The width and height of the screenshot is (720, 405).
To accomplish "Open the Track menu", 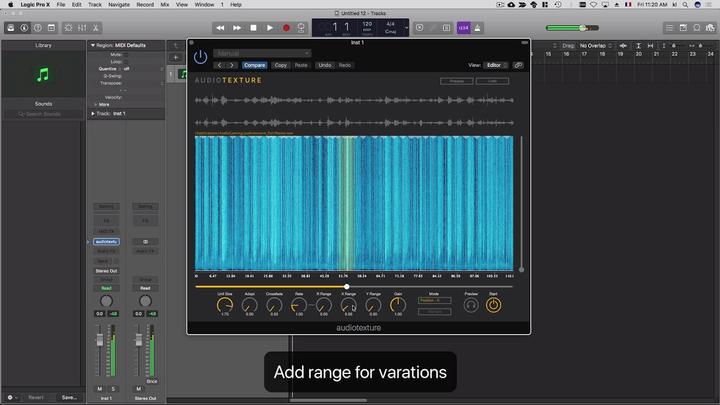I will (95, 5).
